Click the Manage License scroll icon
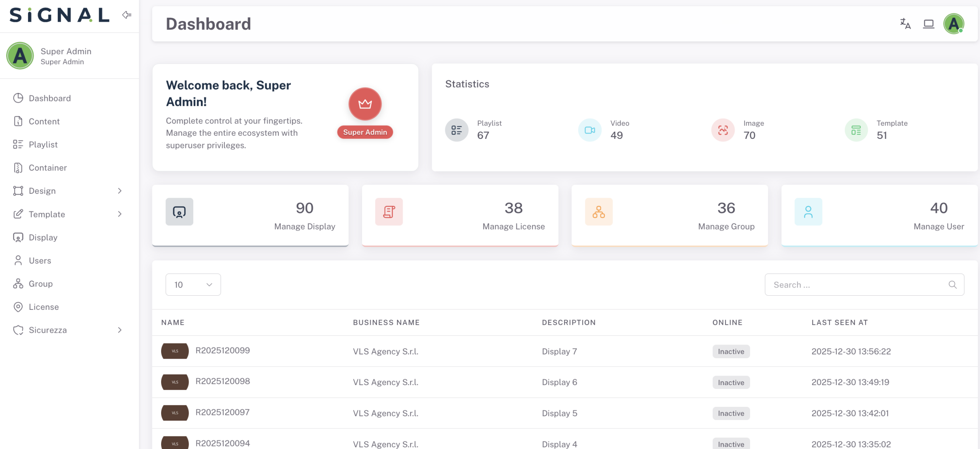Screen dimensions: 980x449 [389, 211]
